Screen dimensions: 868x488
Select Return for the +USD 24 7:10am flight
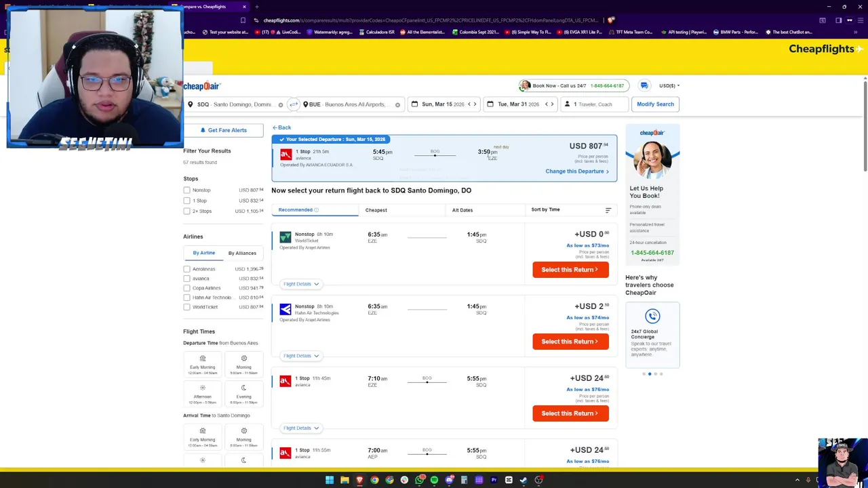[570, 413]
